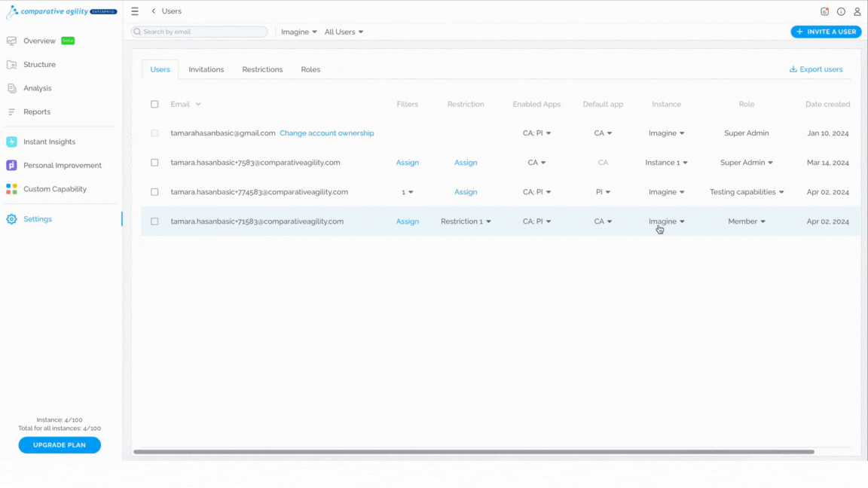Toggle the select-all checkbox in header
The width and height of the screenshot is (868, 488).
[154, 104]
